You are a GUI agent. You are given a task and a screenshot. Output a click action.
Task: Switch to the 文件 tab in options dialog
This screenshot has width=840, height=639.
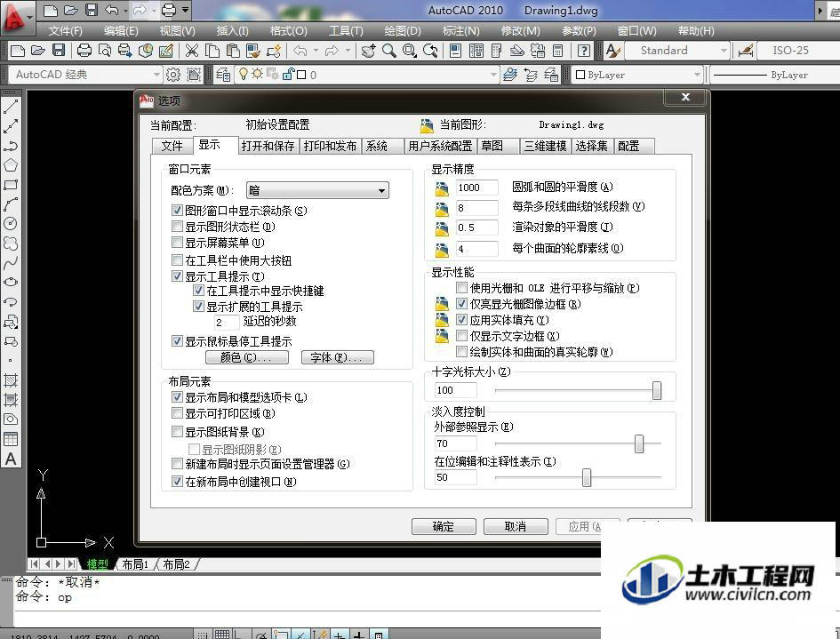click(x=172, y=146)
